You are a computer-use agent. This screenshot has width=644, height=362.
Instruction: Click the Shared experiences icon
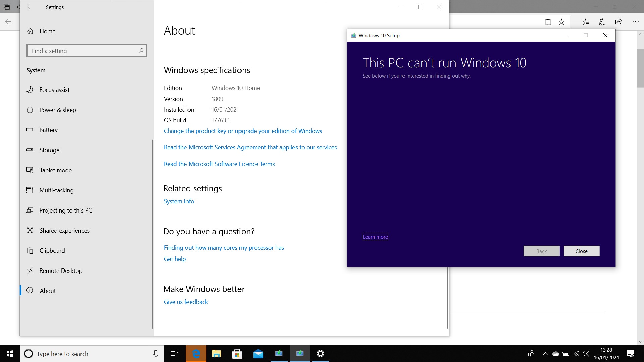click(x=30, y=231)
